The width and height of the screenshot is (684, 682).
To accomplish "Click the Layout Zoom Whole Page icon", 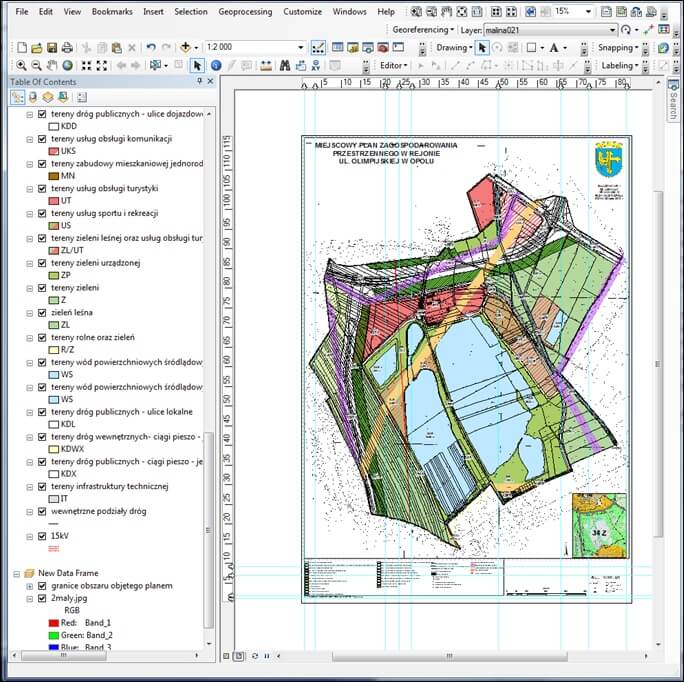I will coord(462,12).
